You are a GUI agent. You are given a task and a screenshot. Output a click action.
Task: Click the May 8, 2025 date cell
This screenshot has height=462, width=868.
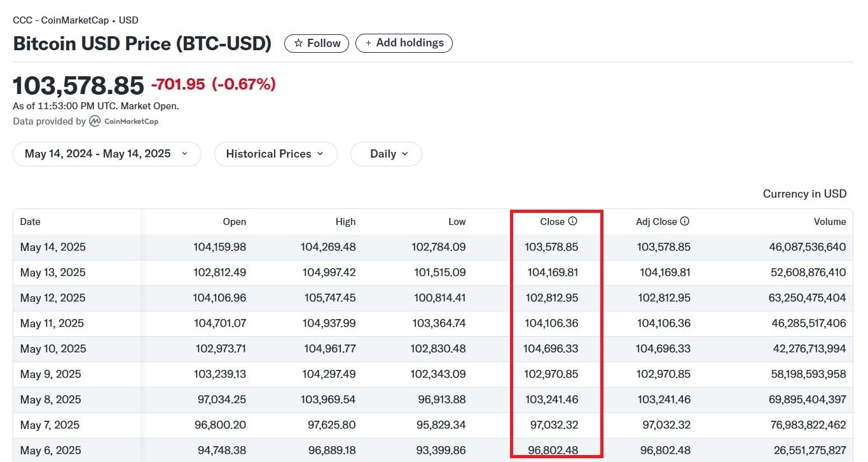(50, 400)
